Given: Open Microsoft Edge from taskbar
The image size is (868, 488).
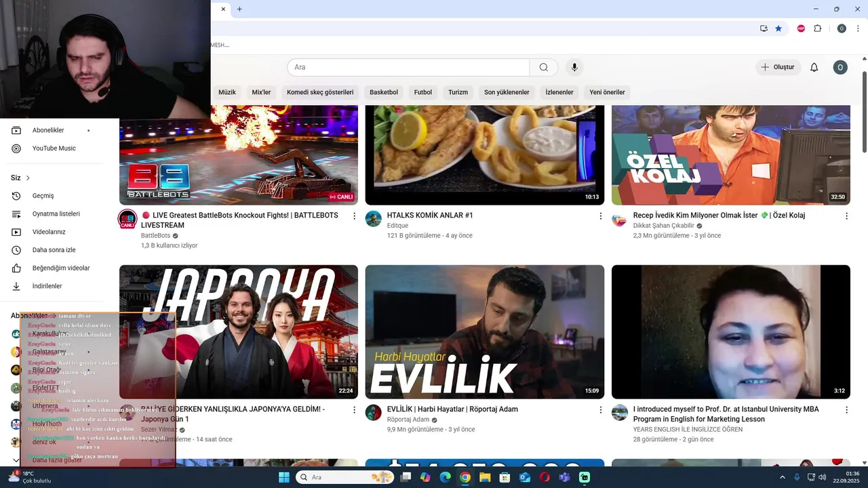Looking at the screenshot, I should (x=445, y=477).
